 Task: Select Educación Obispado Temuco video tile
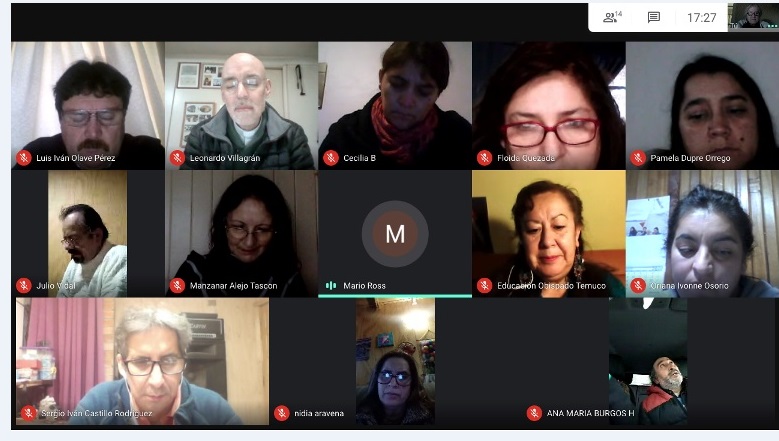(549, 233)
